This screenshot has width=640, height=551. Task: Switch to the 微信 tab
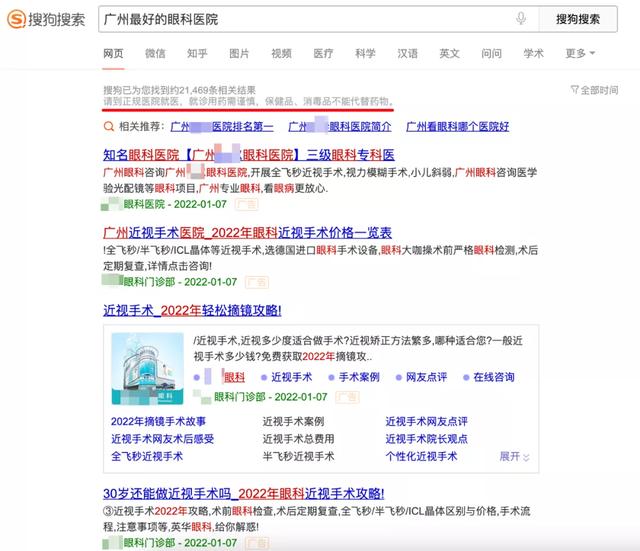click(155, 53)
